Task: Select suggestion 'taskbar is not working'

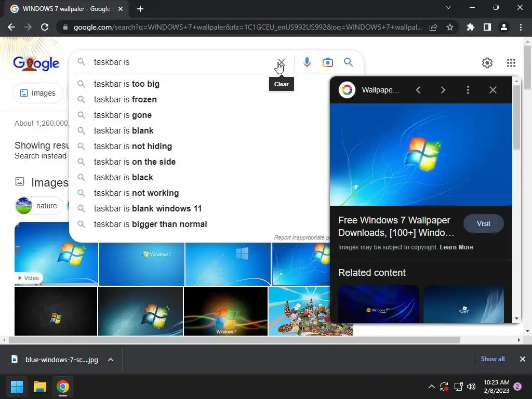Action: click(x=198, y=193)
